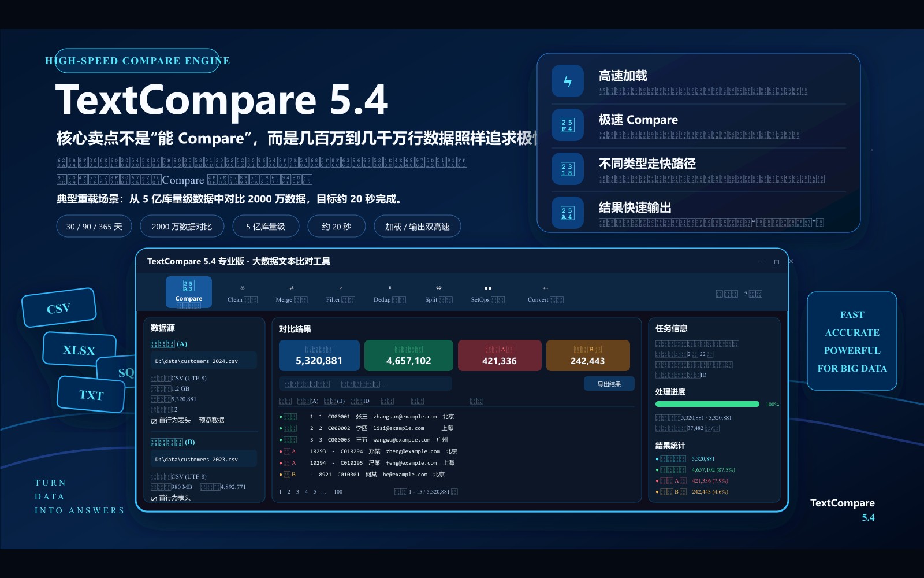Go to results page 5
924x578 pixels.
[x=315, y=492]
